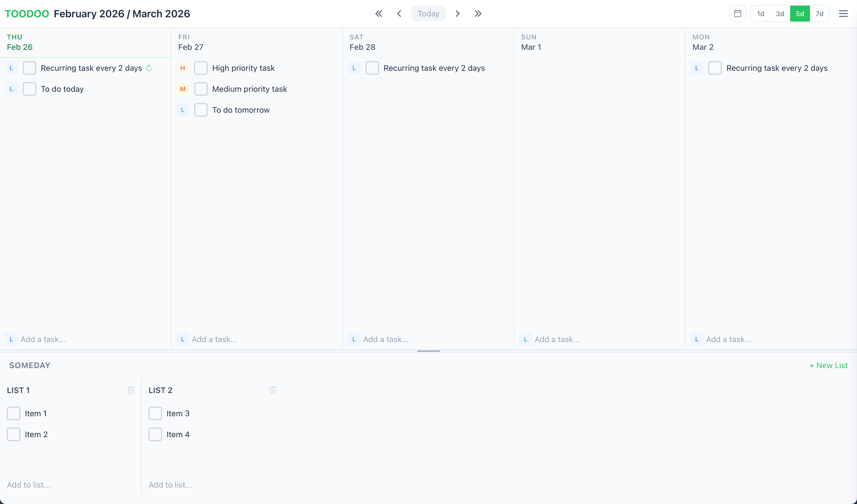
Task: Open the calendar date picker icon
Action: (x=737, y=14)
